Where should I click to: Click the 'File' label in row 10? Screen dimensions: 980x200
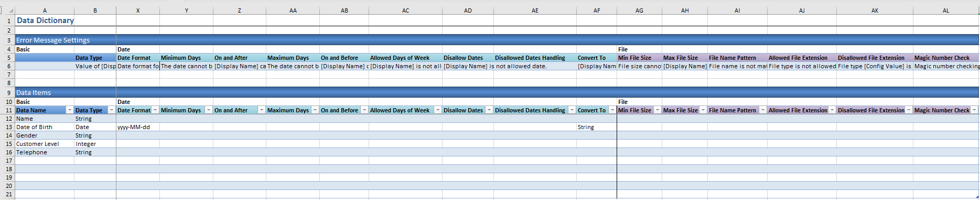click(x=623, y=102)
